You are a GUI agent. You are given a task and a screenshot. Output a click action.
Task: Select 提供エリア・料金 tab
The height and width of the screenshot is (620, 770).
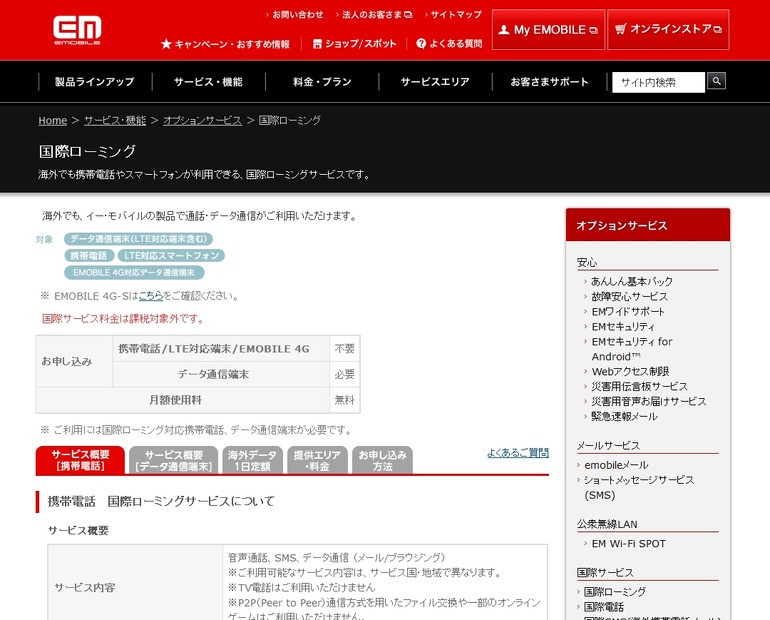point(317,460)
